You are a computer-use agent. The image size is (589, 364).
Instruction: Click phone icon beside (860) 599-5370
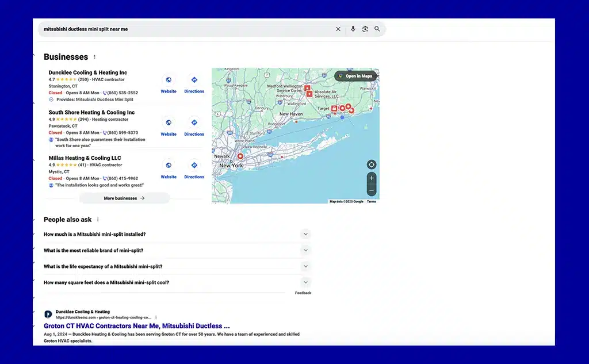coord(105,133)
